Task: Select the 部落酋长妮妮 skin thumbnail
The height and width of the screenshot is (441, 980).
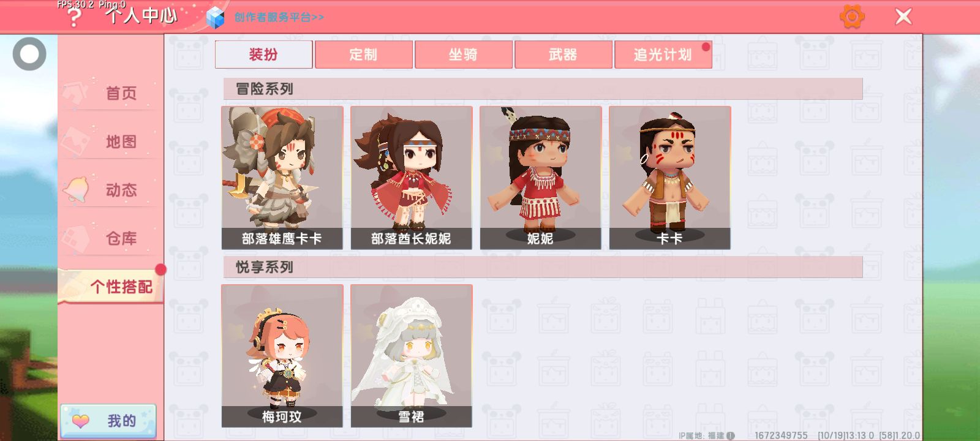Action: point(412,178)
